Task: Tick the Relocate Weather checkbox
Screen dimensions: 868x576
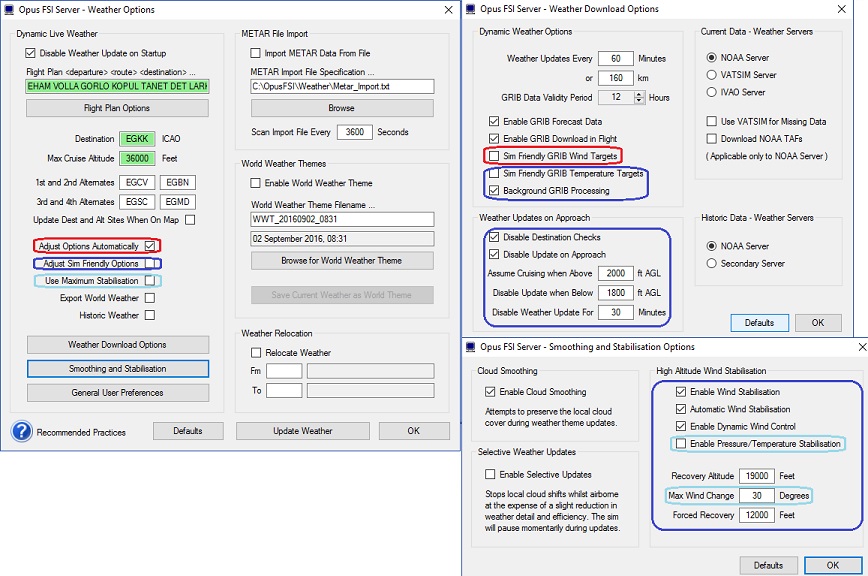Action: 256,352
